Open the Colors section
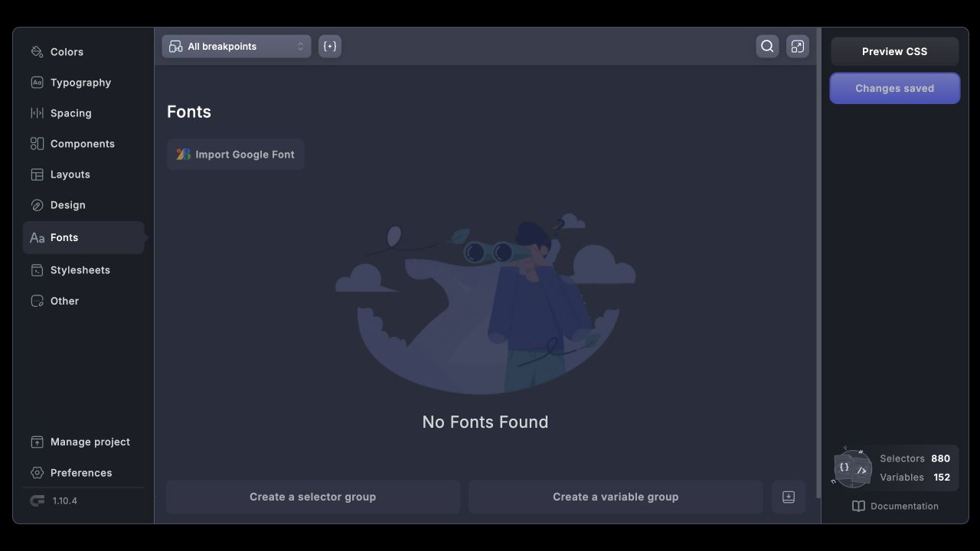This screenshot has height=551, width=980. (x=83, y=52)
